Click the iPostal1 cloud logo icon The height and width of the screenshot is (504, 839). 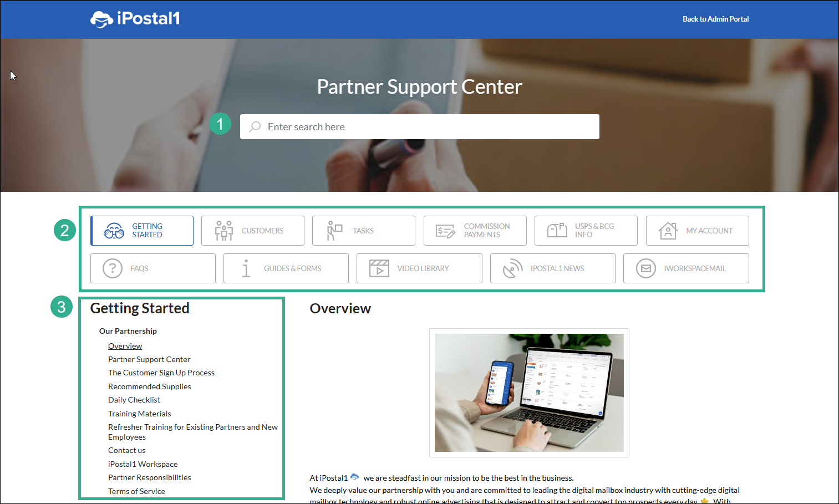(102, 19)
